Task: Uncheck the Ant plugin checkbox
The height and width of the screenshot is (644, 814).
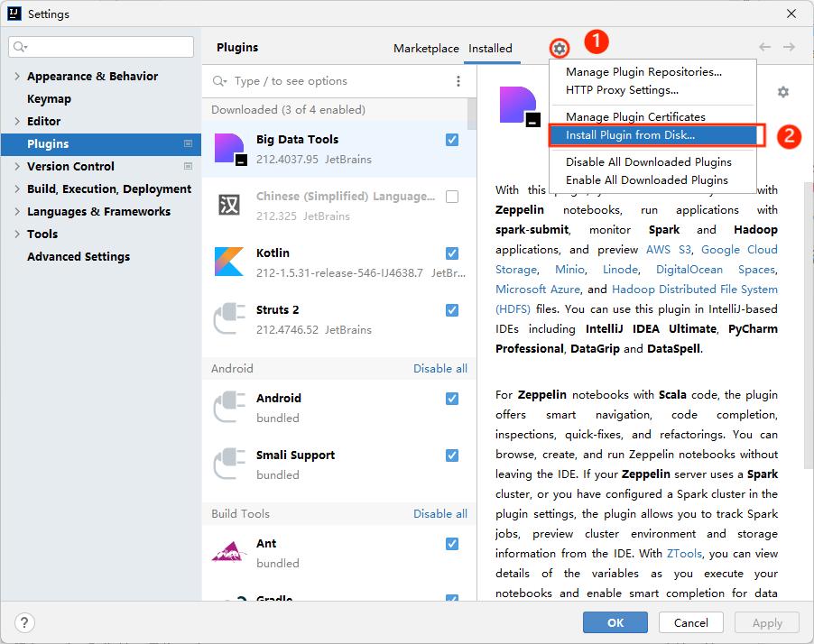Action: click(x=452, y=544)
